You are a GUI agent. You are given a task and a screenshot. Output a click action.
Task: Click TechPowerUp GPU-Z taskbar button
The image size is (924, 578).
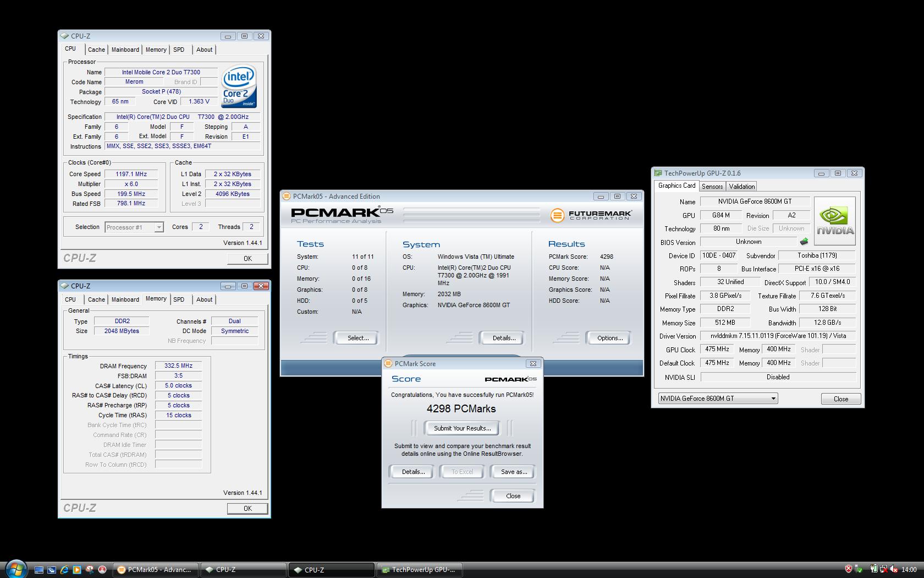pyautogui.click(x=420, y=570)
